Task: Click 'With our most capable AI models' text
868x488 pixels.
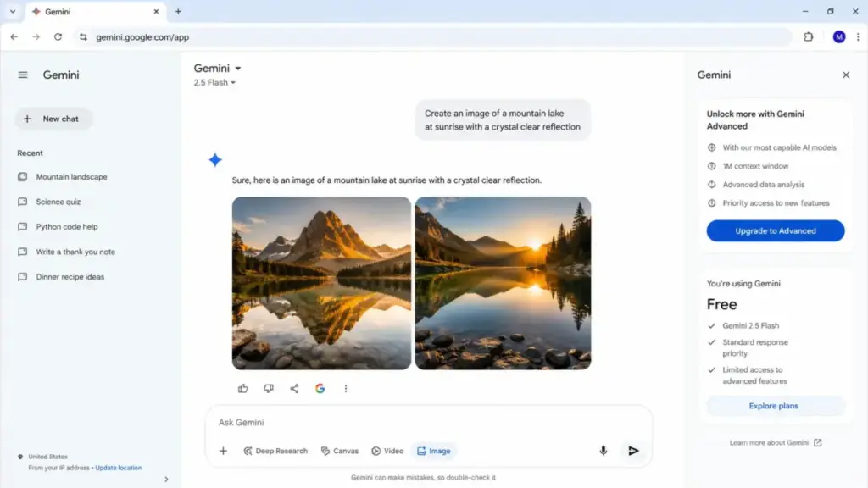Action: pos(780,147)
